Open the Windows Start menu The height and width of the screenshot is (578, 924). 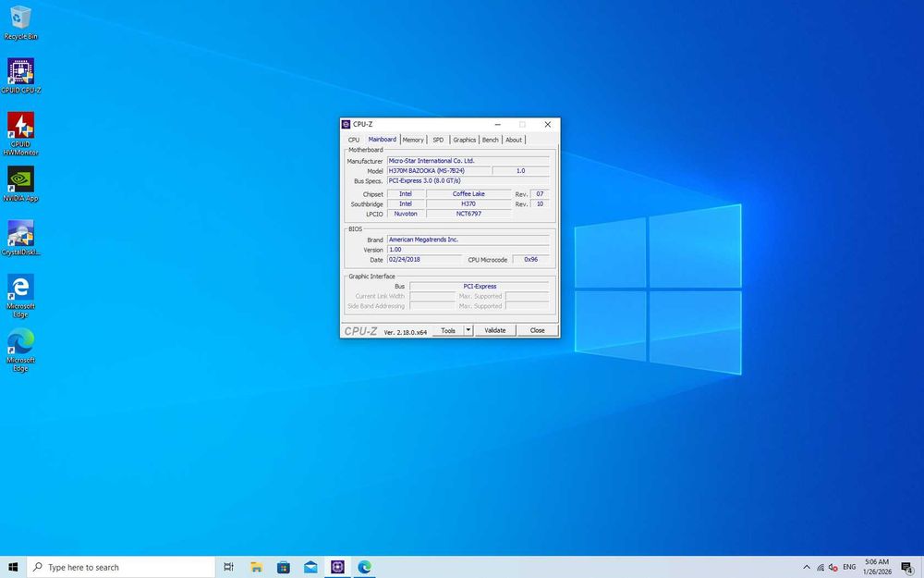(x=13, y=567)
